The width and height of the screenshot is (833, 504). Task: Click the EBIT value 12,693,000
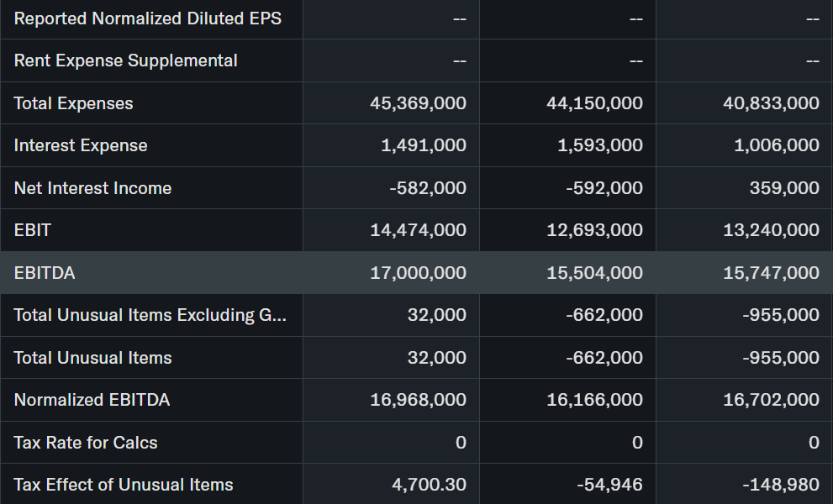pos(595,230)
